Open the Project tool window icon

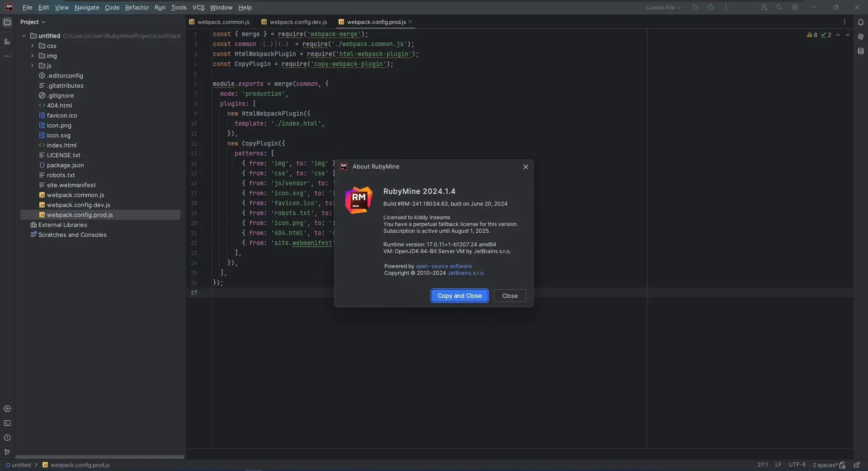[7, 22]
